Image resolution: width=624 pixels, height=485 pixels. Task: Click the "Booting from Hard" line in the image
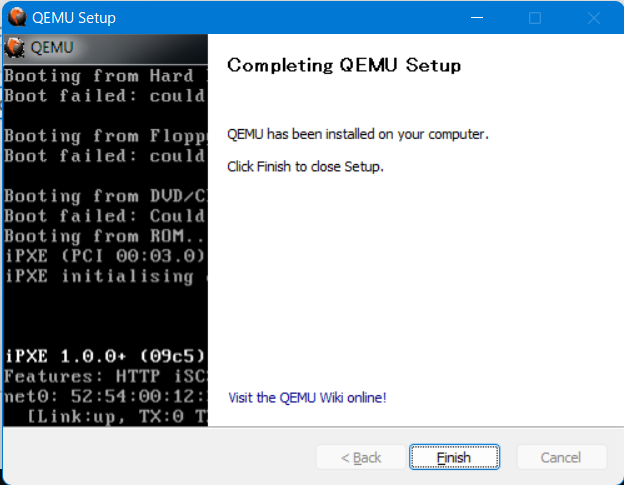tap(104, 76)
